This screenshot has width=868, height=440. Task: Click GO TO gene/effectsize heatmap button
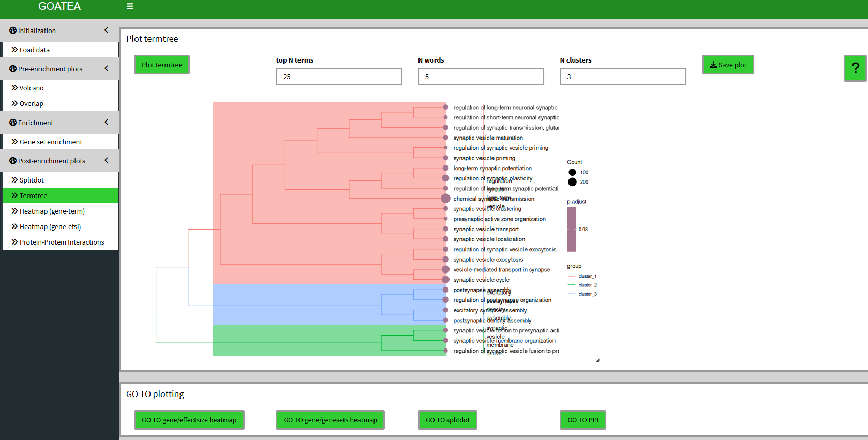[x=189, y=420]
